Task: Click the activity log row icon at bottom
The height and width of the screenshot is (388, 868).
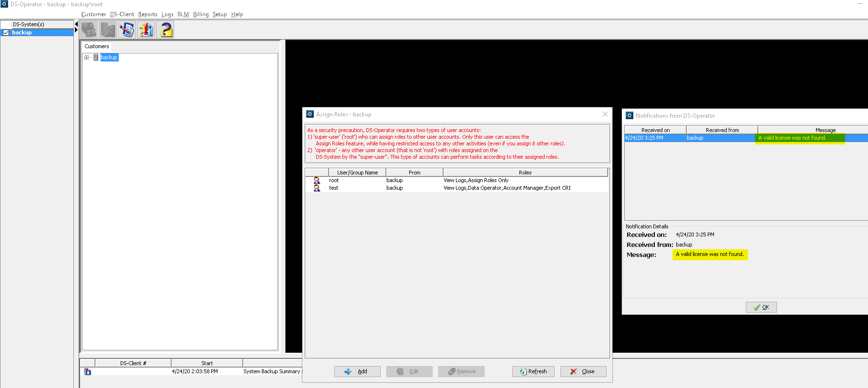Action: 88,371
